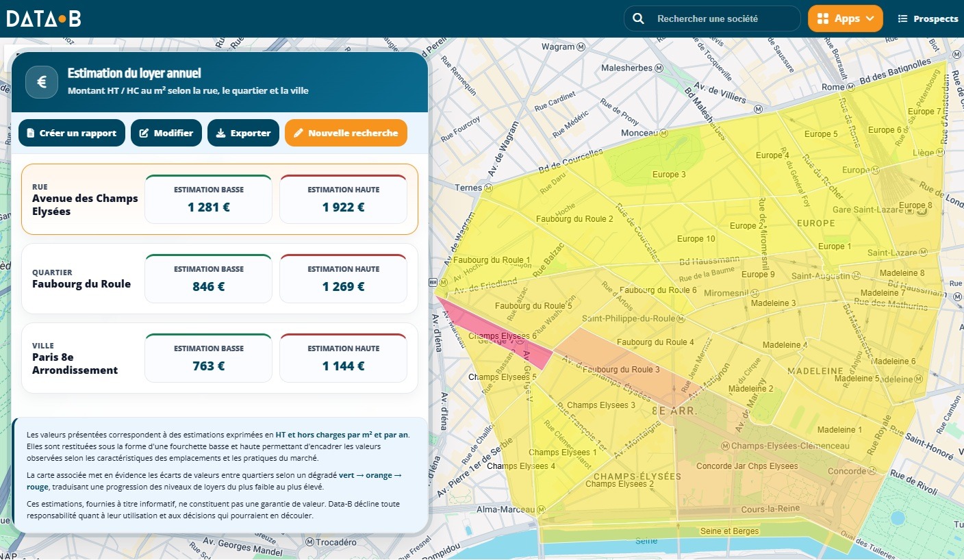Viewport: 964px width, 560px height.
Task: Click the Madeleine 1 zone label
Action: tap(841, 430)
